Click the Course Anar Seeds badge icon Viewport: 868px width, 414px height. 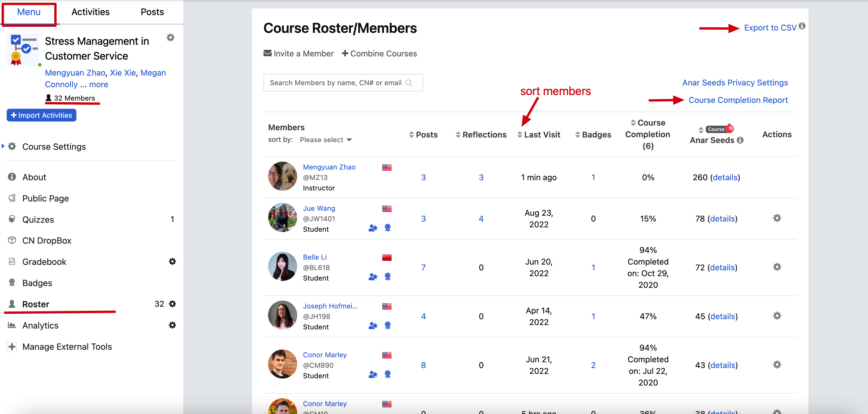pyautogui.click(x=720, y=129)
